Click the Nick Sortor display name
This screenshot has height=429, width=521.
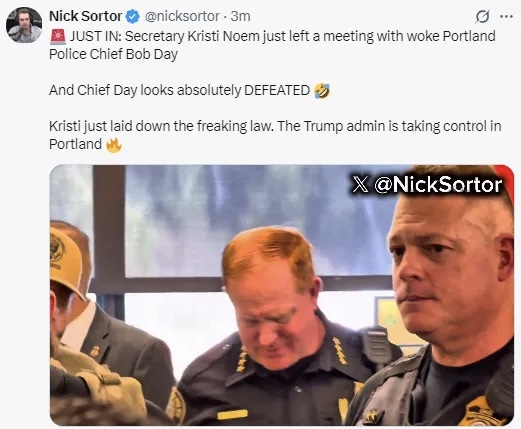coord(86,16)
